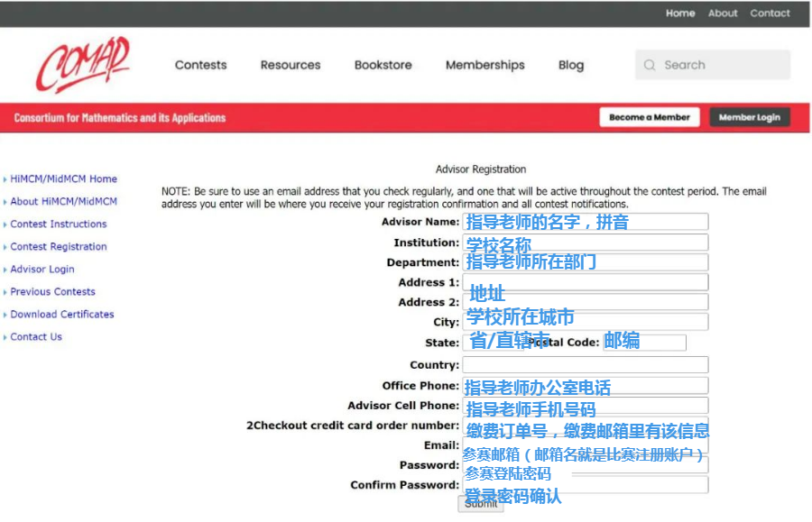The width and height of the screenshot is (812, 522).
Task: Submit the advisor registration form
Action: coord(481,503)
